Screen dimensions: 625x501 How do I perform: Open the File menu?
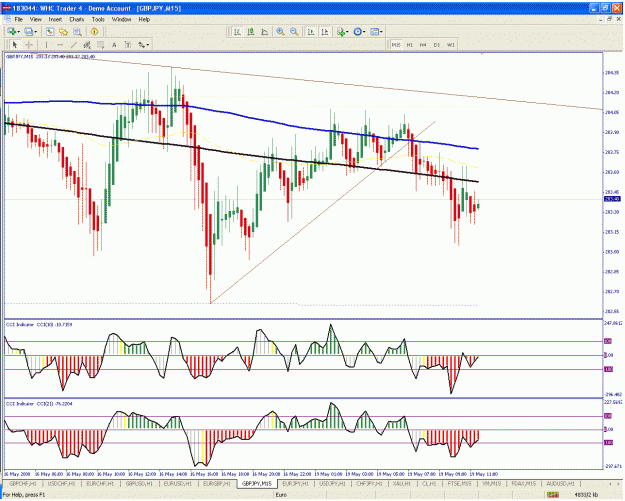(x=19, y=19)
